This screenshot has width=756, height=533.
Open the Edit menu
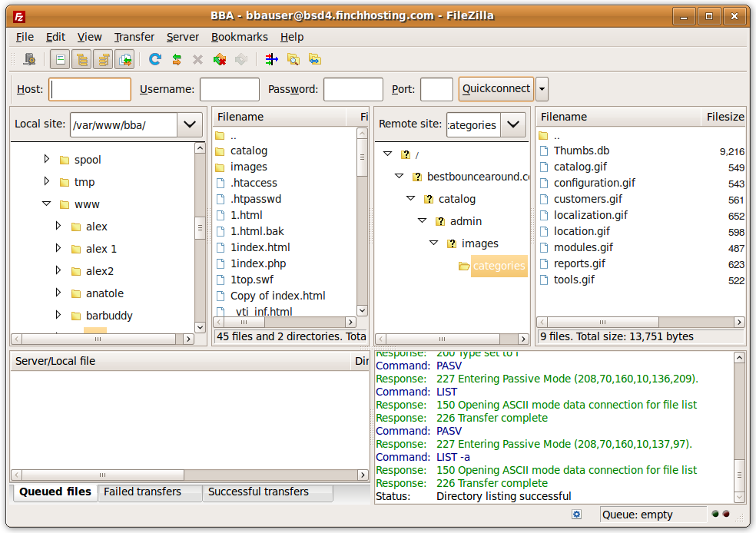coord(55,37)
